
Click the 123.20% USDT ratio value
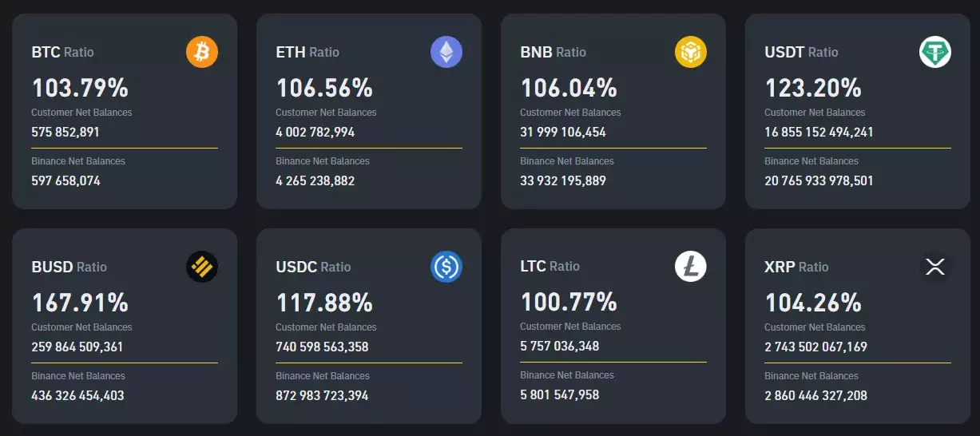point(813,87)
